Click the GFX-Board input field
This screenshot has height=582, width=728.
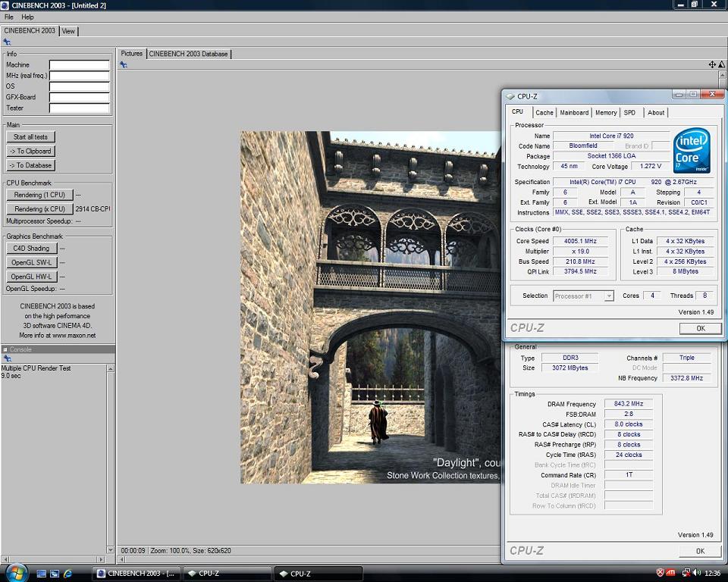coord(80,97)
